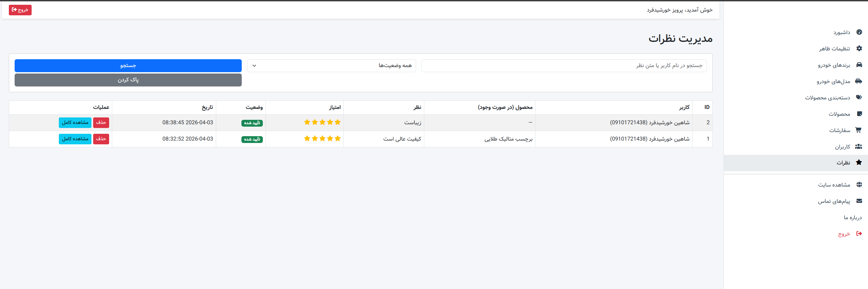Click the تأیید شده badge for کیفیت عالی است
The height and width of the screenshot is (289, 868).
pyautogui.click(x=252, y=139)
